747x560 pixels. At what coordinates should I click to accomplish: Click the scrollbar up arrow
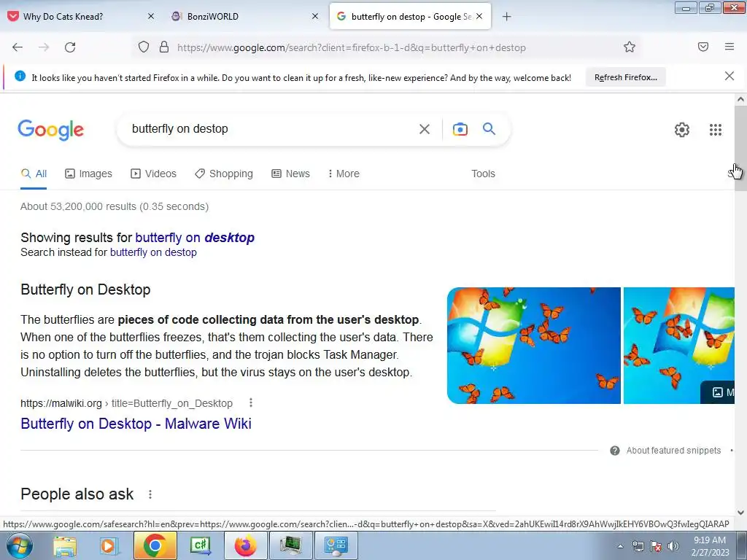pos(740,99)
